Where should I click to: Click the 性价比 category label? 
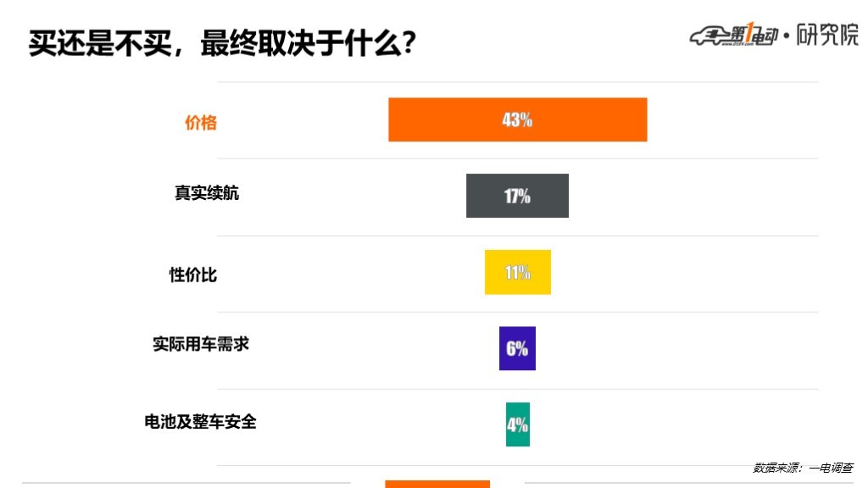192,274
